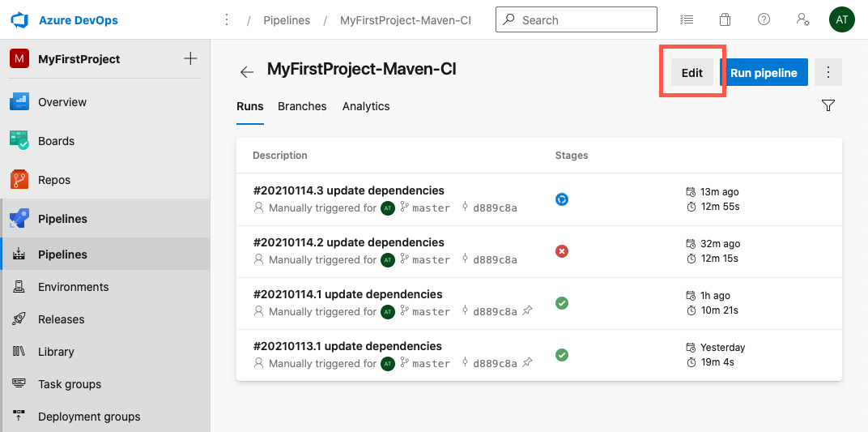Click the pin icon on run #20210113.1

tap(528, 363)
